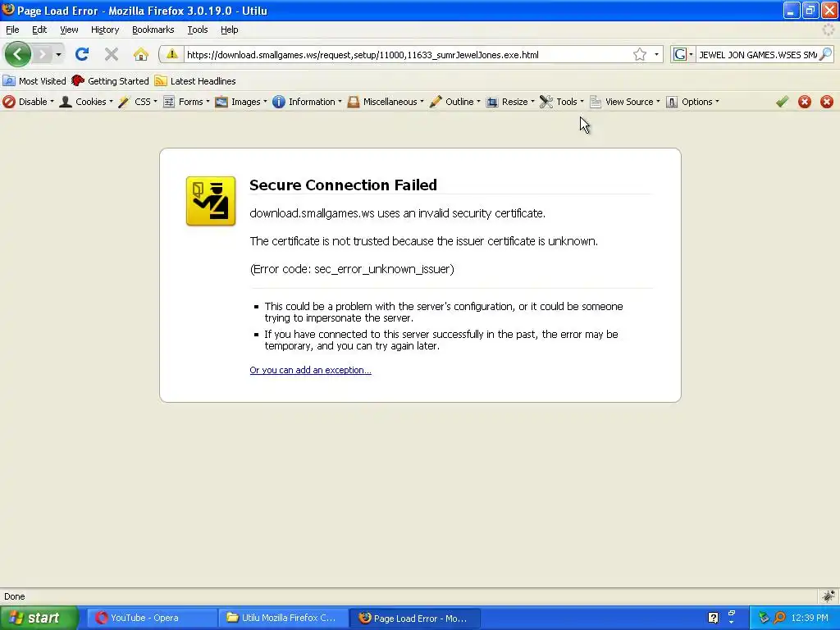Open the Resize dropdown in developer toolbar
The height and width of the screenshot is (630, 840).
point(510,102)
